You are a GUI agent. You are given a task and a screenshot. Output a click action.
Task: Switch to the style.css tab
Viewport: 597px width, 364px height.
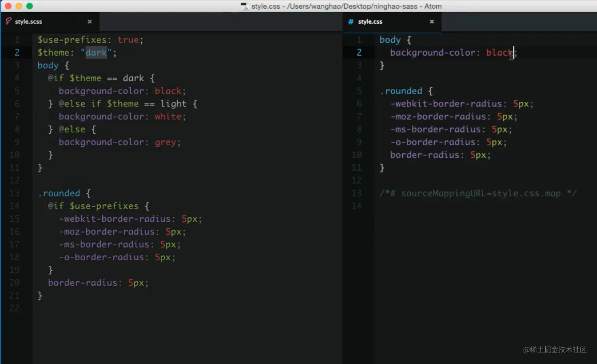pos(392,22)
